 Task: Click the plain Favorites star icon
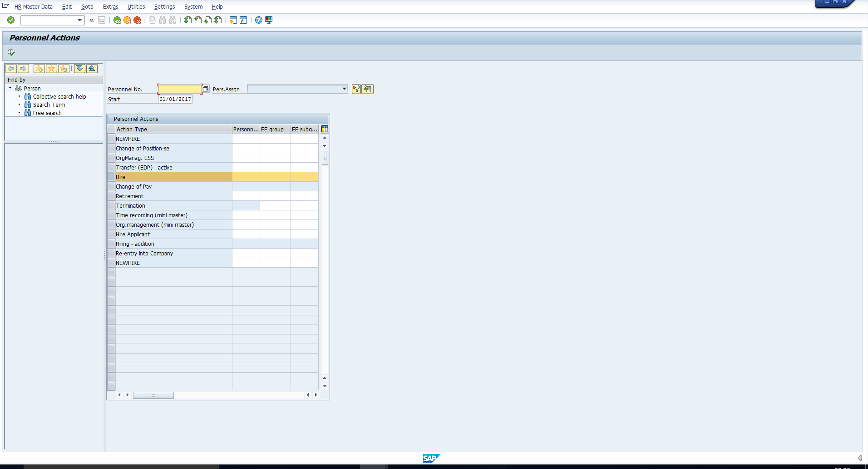(51, 69)
